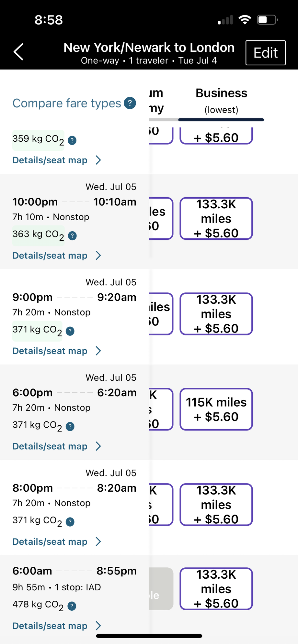Viewport: 298px width, 644px height.
Task: Tap the back arrow in header
Action: [19, 52]
